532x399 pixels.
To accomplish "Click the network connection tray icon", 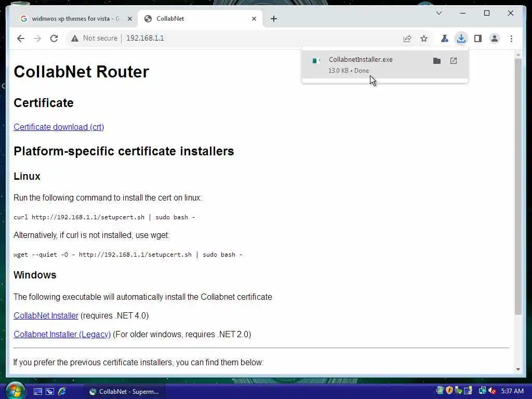I will (482, 391).
